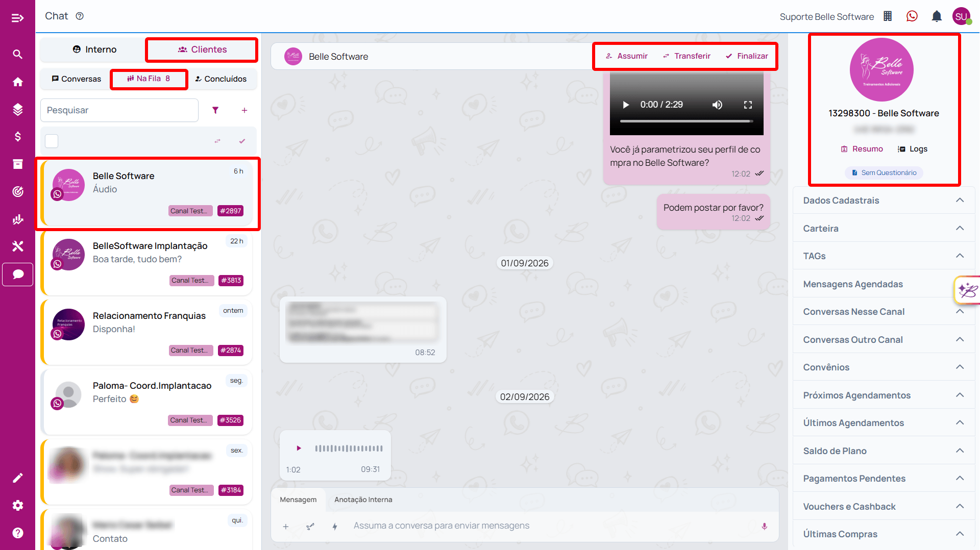The height and width of the screenshot is (550, 980).
Task: Click the microphone icon in message box
Action: (764, 526)
